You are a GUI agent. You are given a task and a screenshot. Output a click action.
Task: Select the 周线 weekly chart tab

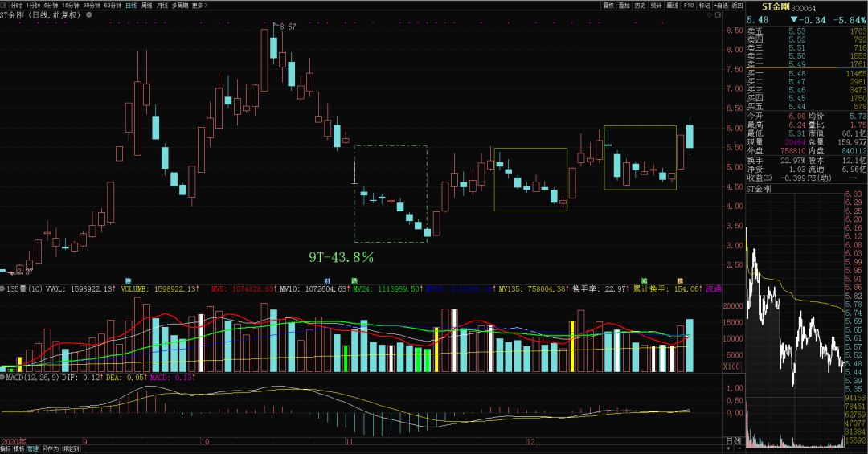pyautogui.click(x=147, y=6)
